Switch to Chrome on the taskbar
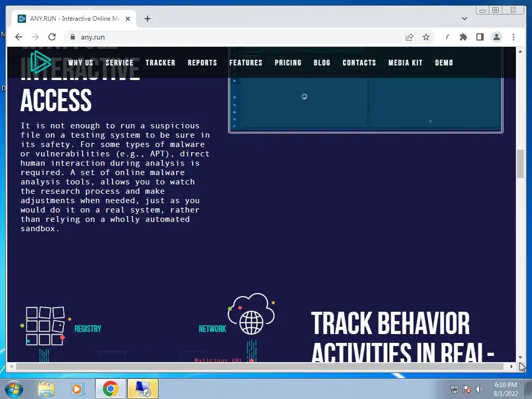This screenshot has width=532, height=399. click(111, 389)
